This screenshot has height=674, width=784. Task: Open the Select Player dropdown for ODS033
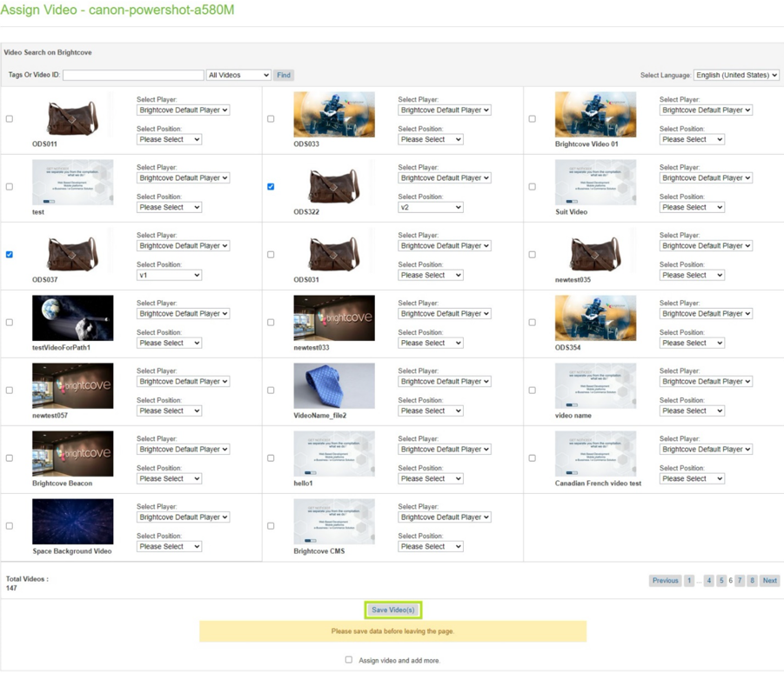(x=444, y=110)
